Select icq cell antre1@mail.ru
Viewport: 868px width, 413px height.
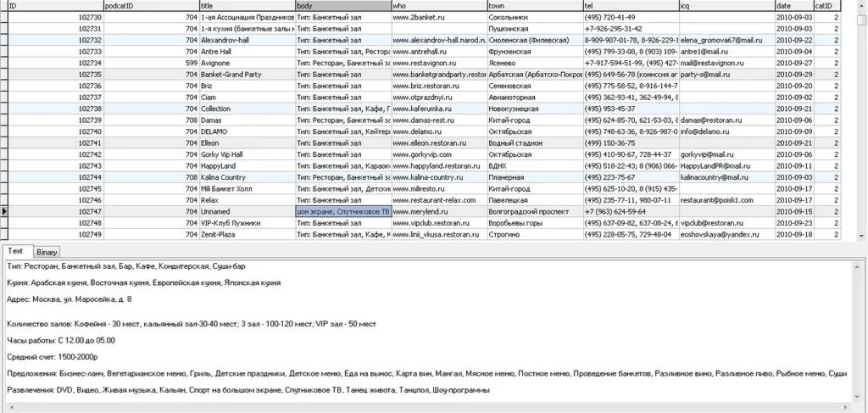pos(726,52)
